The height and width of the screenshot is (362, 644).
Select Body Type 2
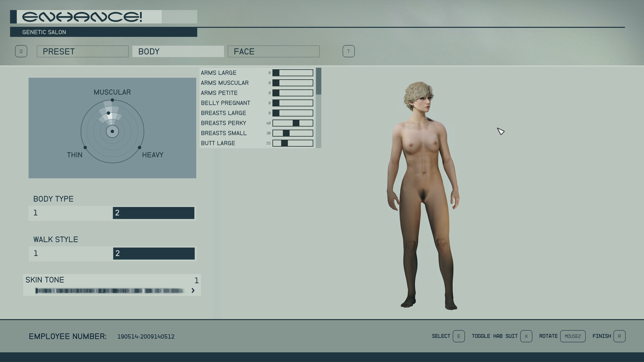coord(153,213)
